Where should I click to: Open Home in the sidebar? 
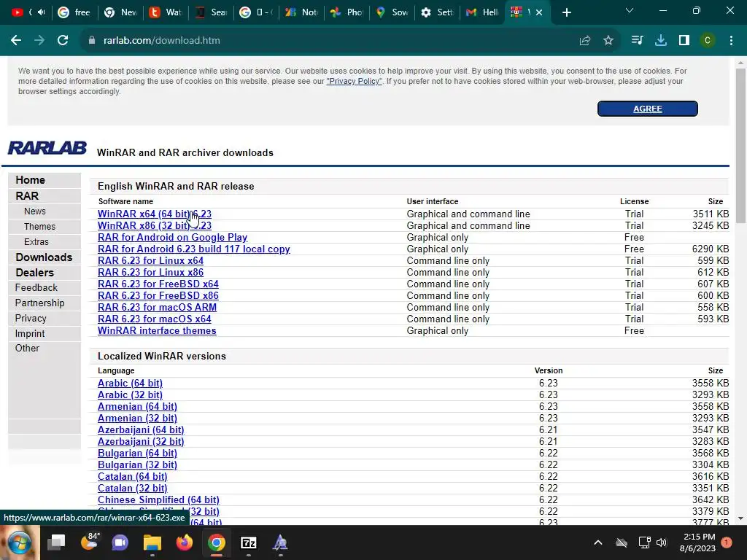point(30,180)
